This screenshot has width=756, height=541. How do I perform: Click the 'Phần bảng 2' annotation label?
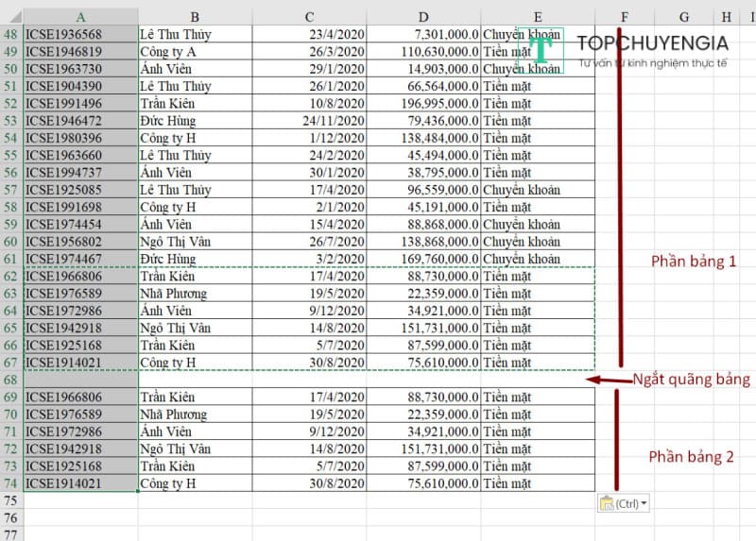coord(691,457)
